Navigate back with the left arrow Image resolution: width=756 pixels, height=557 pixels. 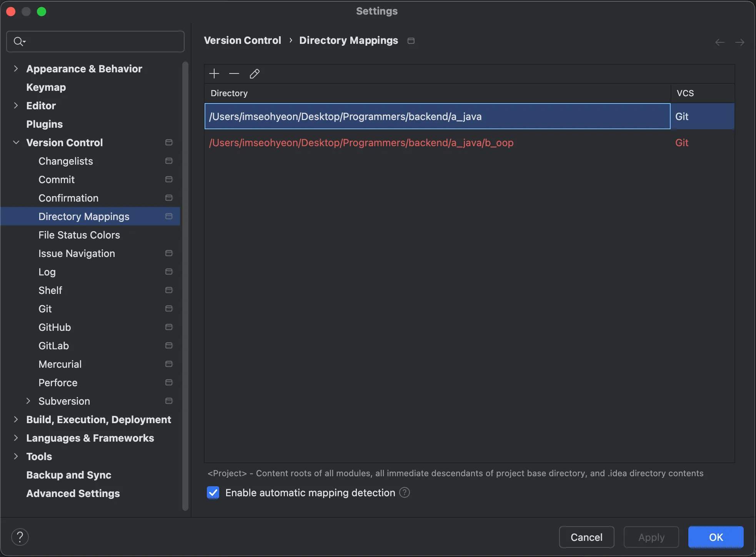[x=720, y=42]
